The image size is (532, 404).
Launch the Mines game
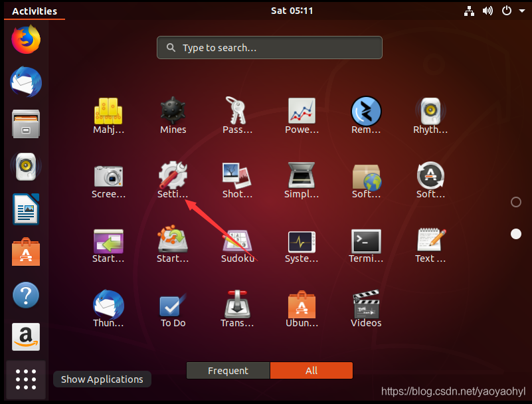(x=173, y=116)
